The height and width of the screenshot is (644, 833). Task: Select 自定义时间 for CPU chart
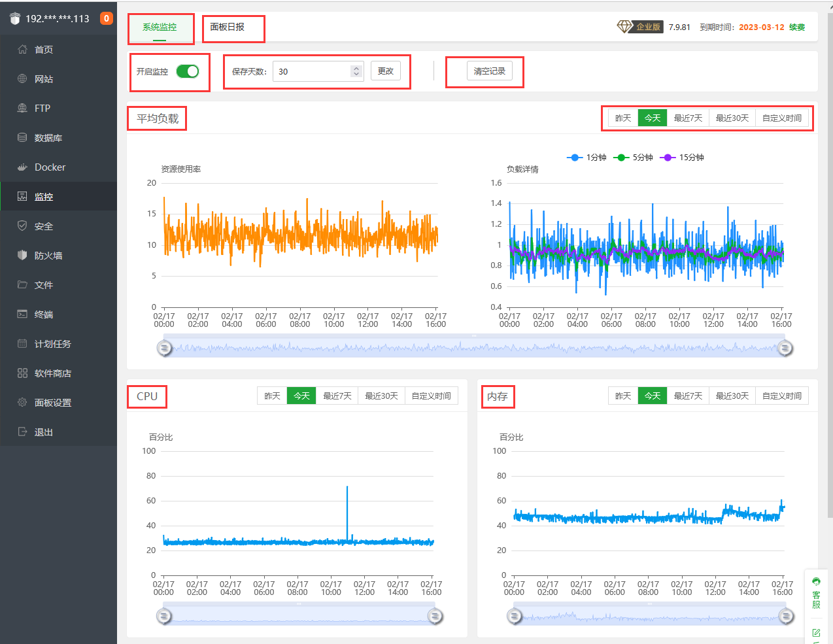click(431, 396)
